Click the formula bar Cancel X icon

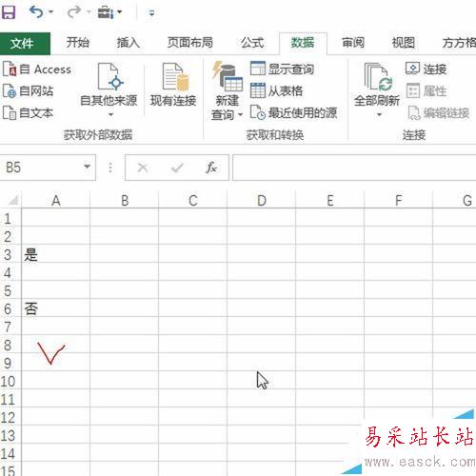coord(143,168)
